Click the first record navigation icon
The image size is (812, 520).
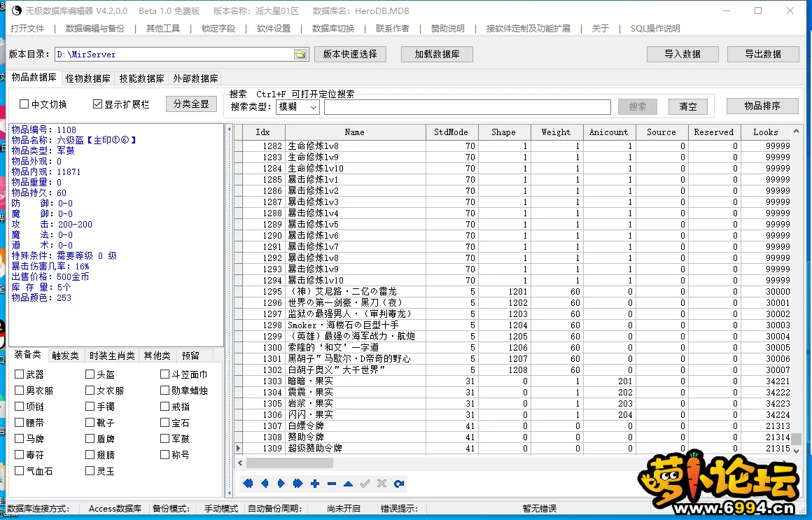coord(248,483)
